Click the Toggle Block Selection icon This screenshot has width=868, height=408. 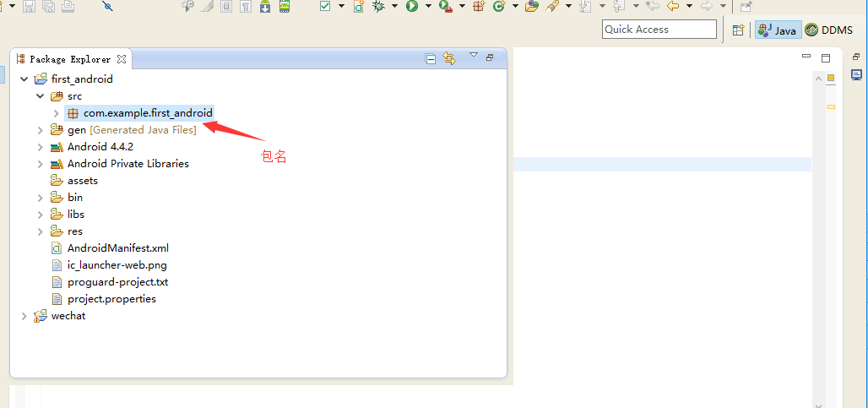225,7
